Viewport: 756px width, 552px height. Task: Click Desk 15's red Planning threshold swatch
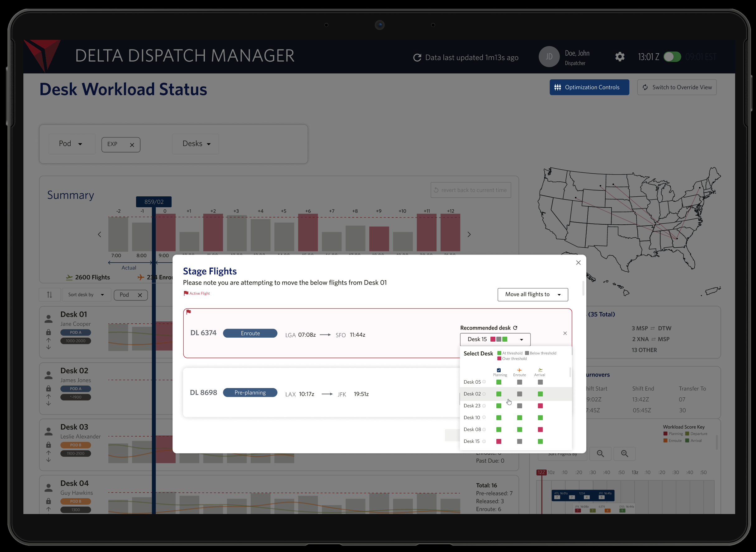(x=498, y=442)
